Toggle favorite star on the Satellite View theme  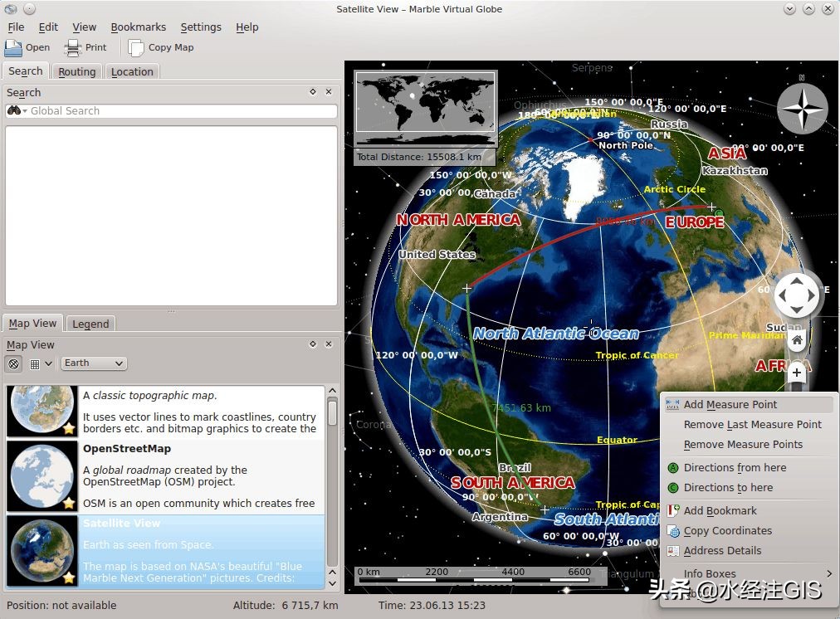point(69,578)
